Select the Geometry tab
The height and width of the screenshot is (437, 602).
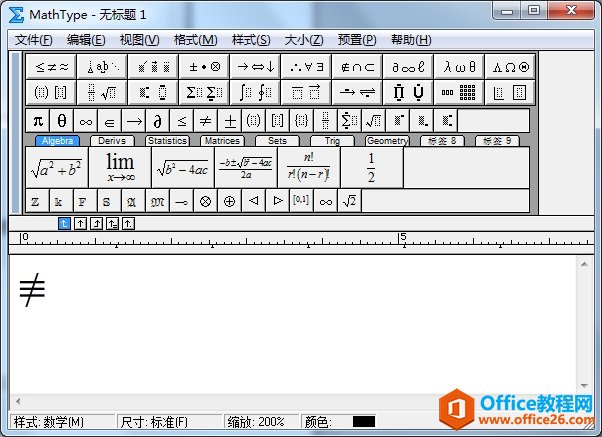(386, 141)
